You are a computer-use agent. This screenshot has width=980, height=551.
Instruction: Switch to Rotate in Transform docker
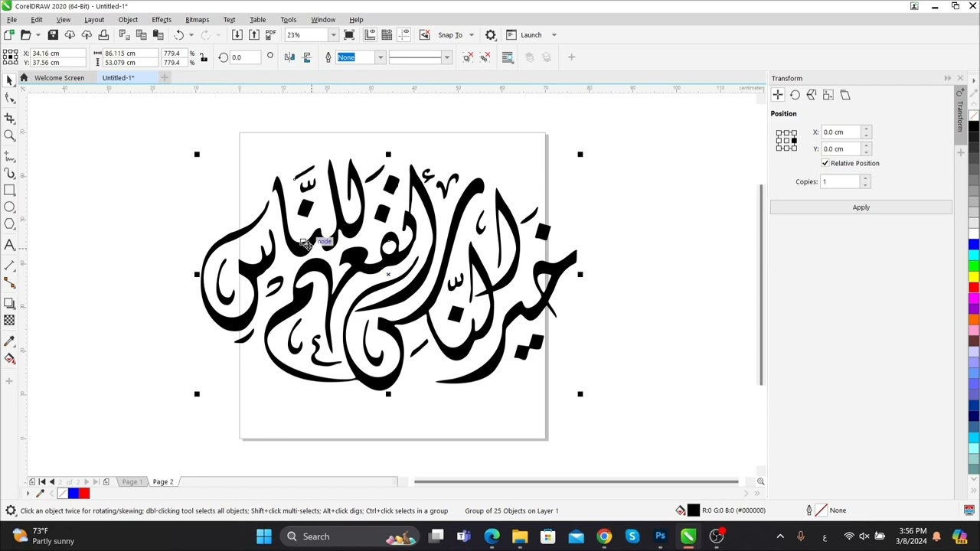coord(795,95)
